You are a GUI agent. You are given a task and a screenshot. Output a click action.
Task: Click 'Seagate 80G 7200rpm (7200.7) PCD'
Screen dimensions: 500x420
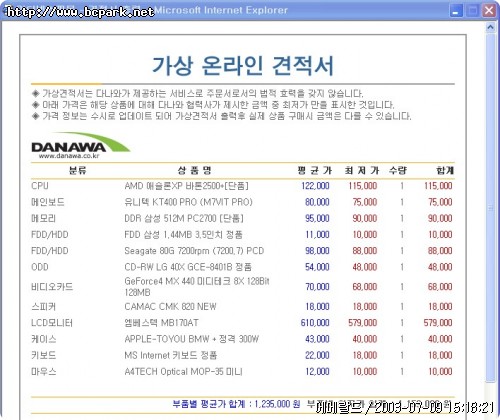[194, 251]
